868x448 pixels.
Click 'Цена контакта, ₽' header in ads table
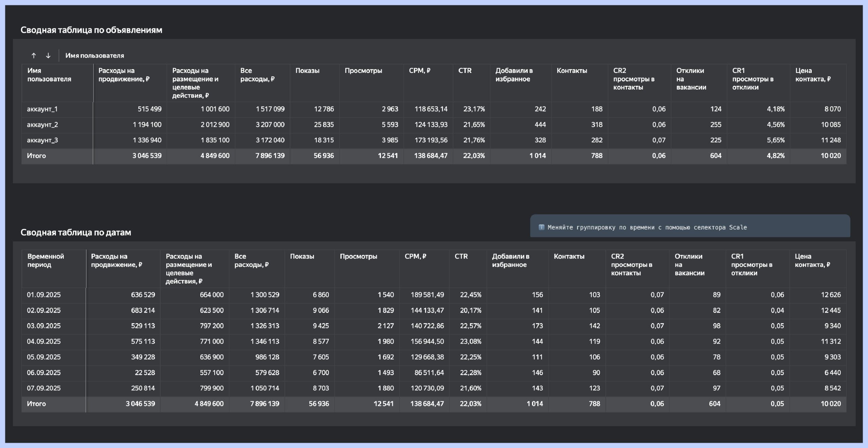point(813,75)
